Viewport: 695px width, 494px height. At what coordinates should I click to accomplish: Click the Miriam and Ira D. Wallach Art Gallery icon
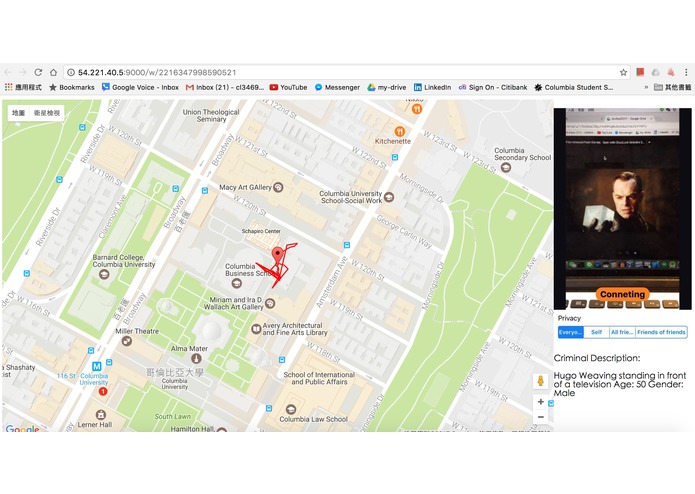[x=269, y=303]
